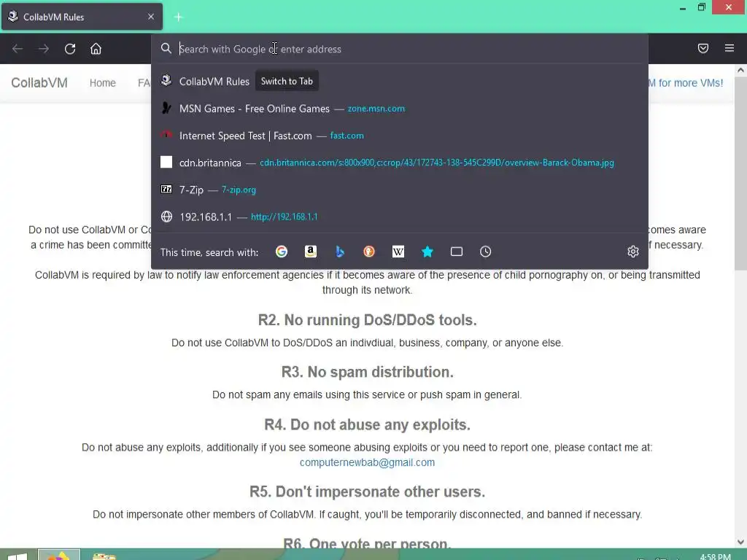Go back with the back arrow
This screenshot has width=747, height=560.
pos(18,49)
